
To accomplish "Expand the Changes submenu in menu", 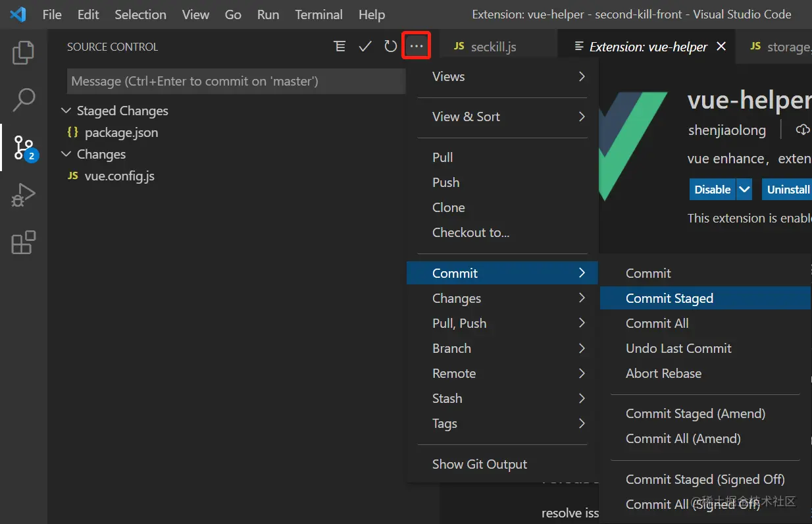I will [503, 298].
